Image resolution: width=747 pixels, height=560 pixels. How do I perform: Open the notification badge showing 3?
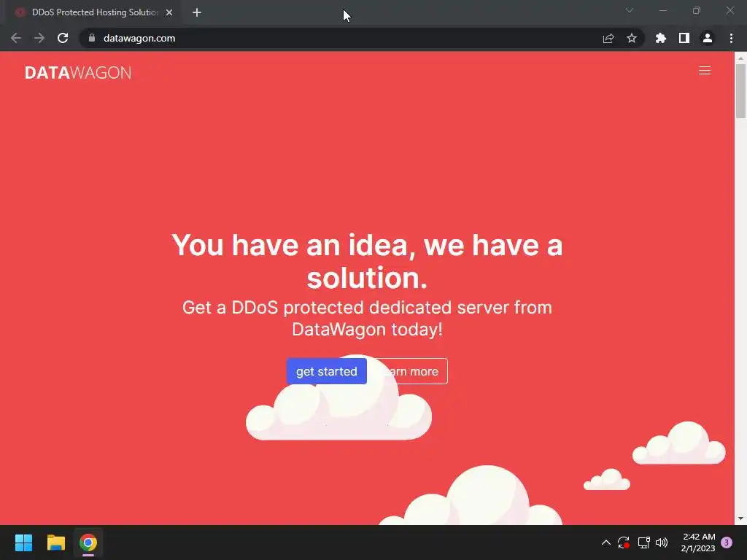coord(727,542)
